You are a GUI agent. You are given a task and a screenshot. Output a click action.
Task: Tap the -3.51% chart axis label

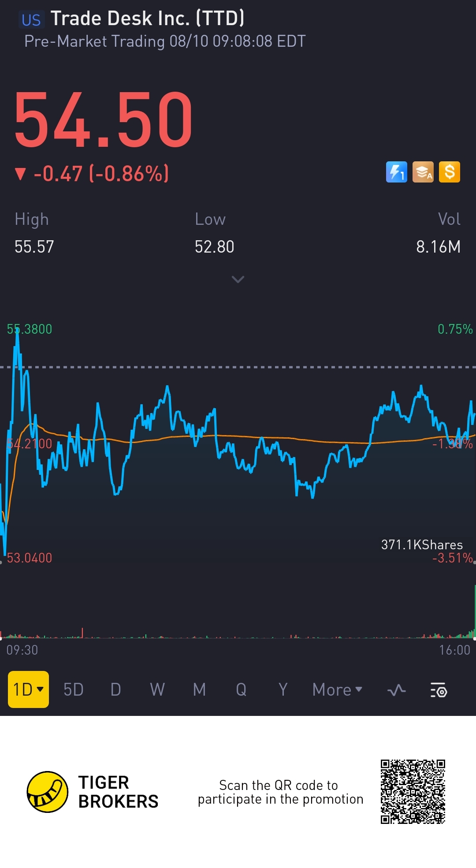tap(453, 558)
